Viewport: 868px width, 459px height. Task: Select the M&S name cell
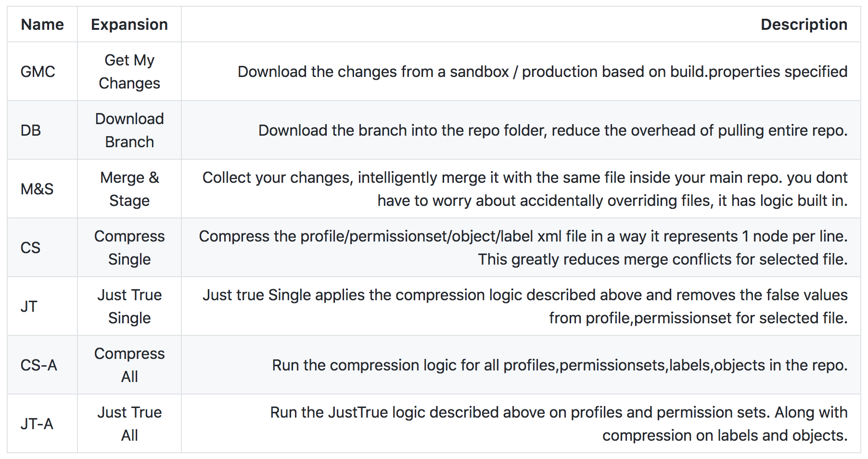point(37,189)
